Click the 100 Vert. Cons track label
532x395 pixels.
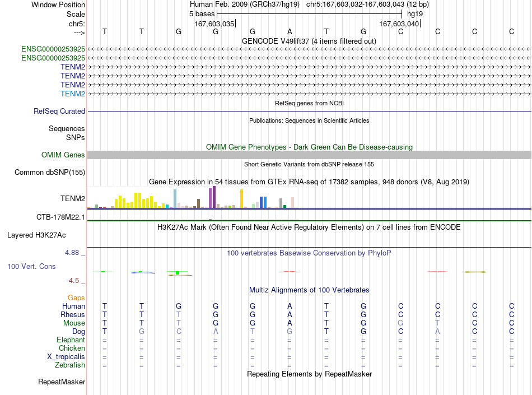(x=31, y=266)
